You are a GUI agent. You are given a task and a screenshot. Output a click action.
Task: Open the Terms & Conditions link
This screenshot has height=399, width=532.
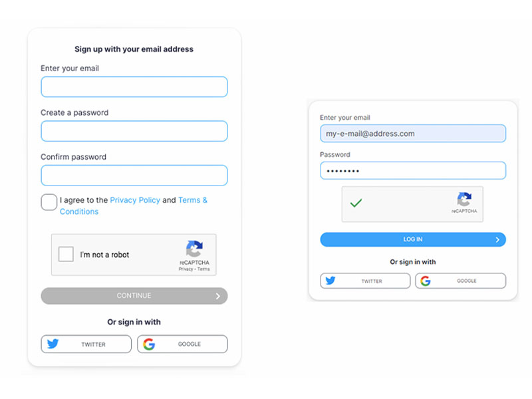pos(134,205)
